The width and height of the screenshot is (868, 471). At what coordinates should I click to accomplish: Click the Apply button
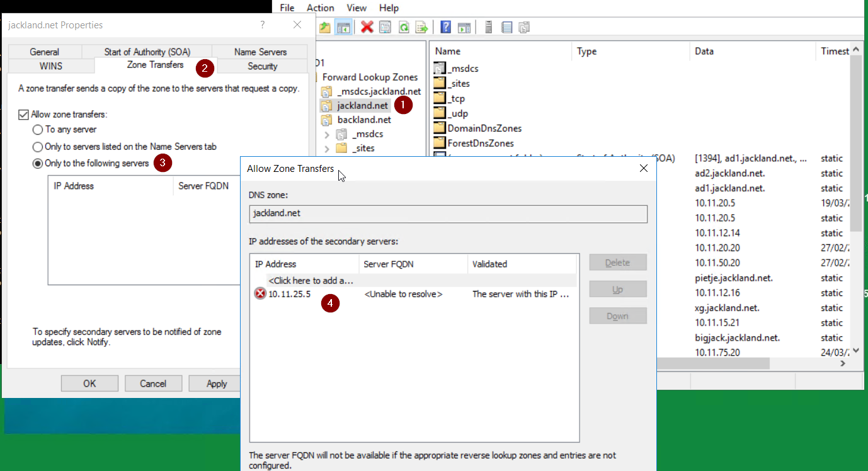216,383
